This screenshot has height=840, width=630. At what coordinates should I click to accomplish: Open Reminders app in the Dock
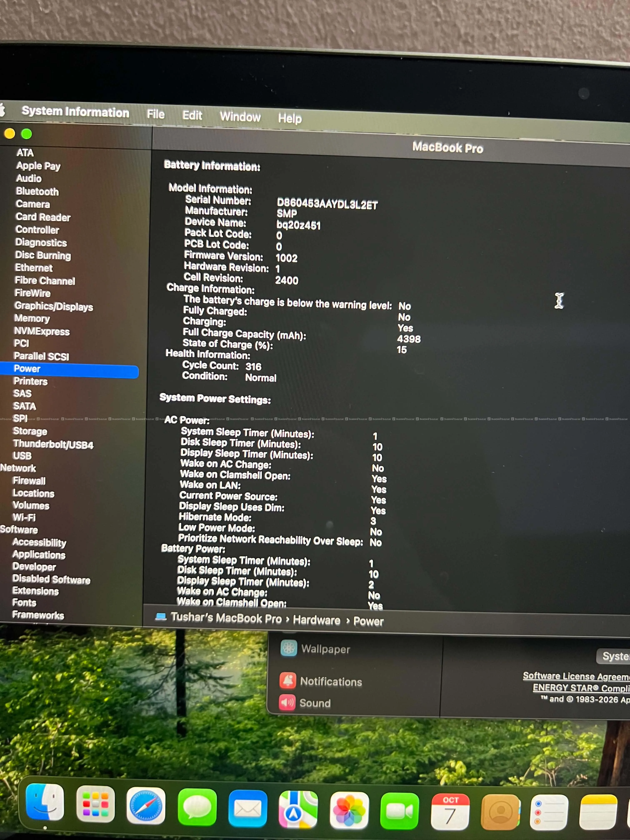(x=549, y=812)
